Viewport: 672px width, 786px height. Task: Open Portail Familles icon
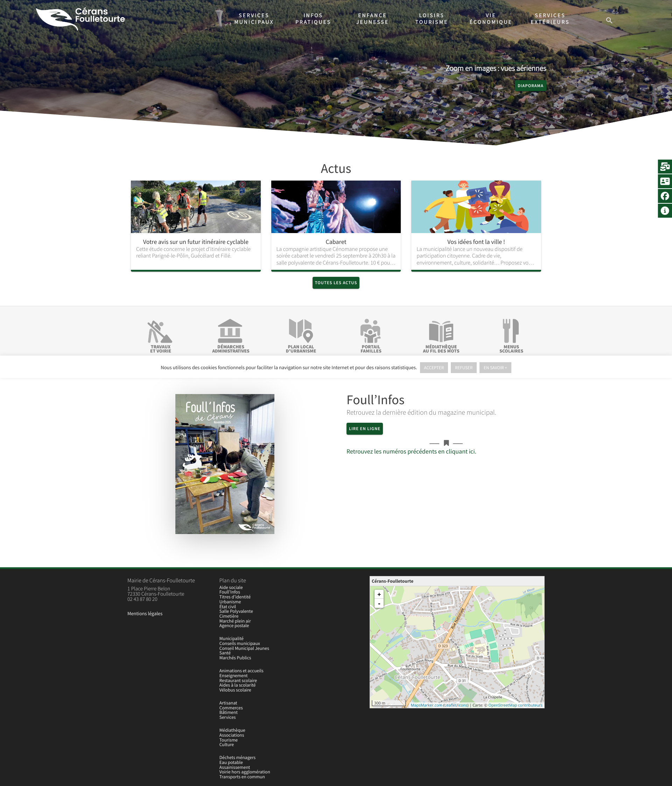pos(371,336)
